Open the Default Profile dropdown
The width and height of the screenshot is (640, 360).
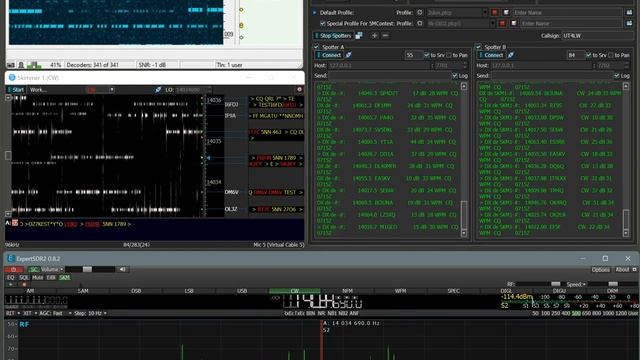point(485,13)
